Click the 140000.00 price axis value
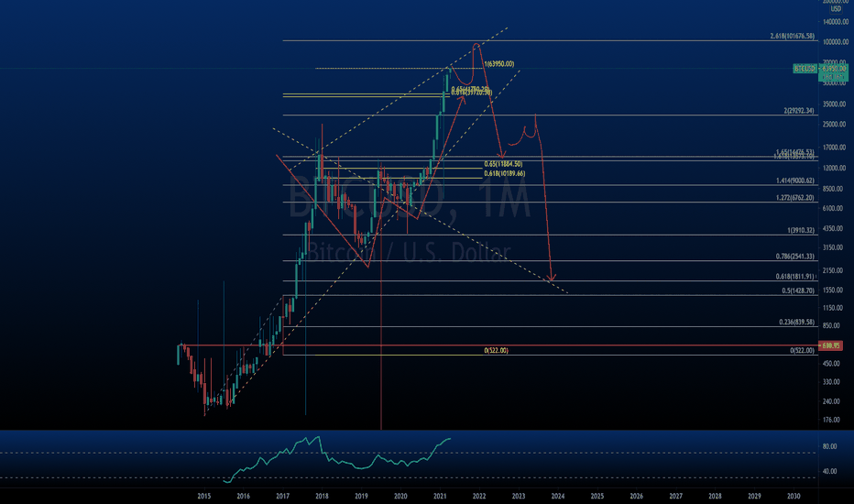 coord(836,22)
